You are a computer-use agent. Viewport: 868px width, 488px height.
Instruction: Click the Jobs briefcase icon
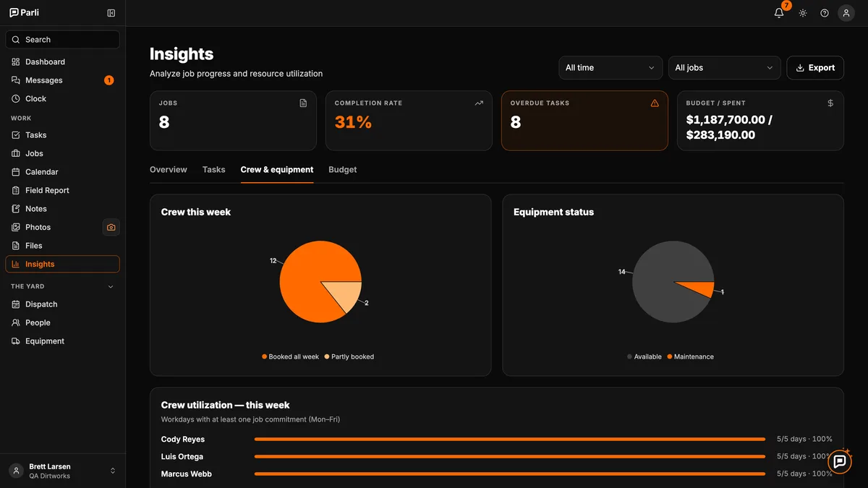click(x=16, y=153)
